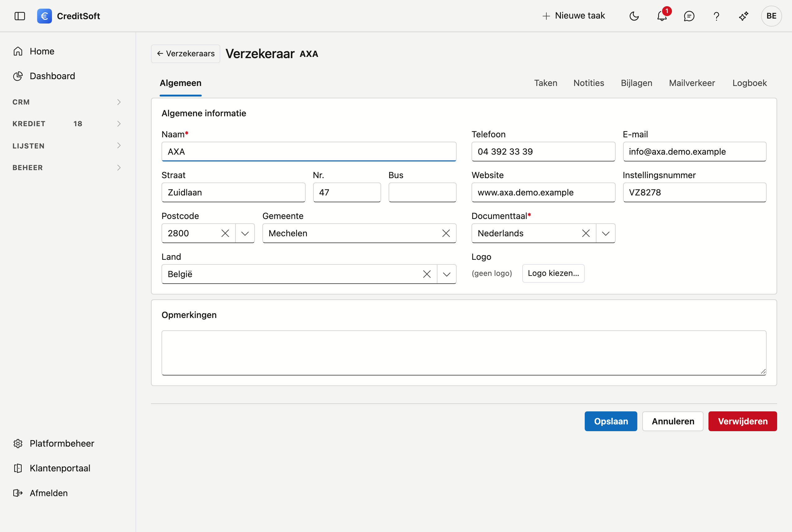Switch to the Bijlagen tab
792x532 pixels.
(636, 83)
